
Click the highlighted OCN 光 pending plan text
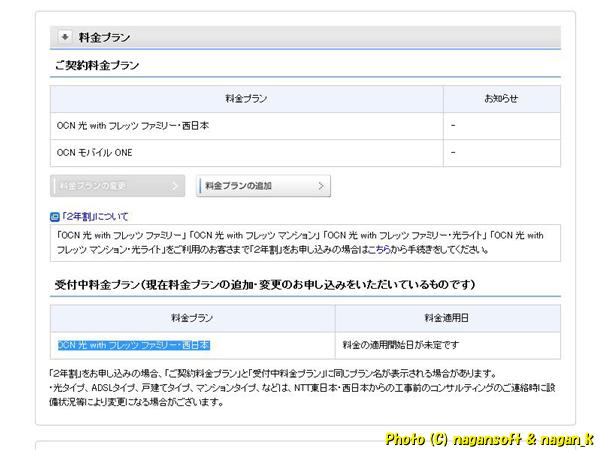coord(133,345)
